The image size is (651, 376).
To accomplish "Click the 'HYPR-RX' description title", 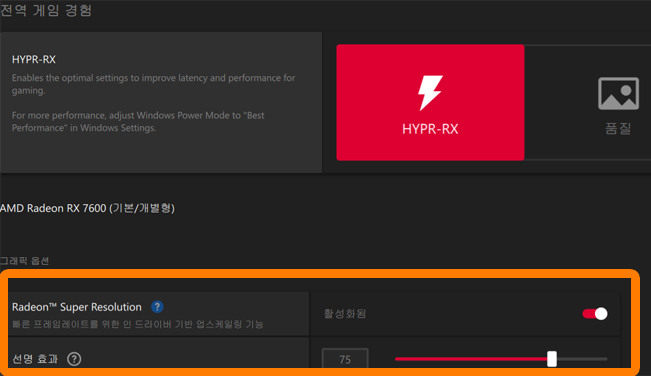I will pos(34,59).
